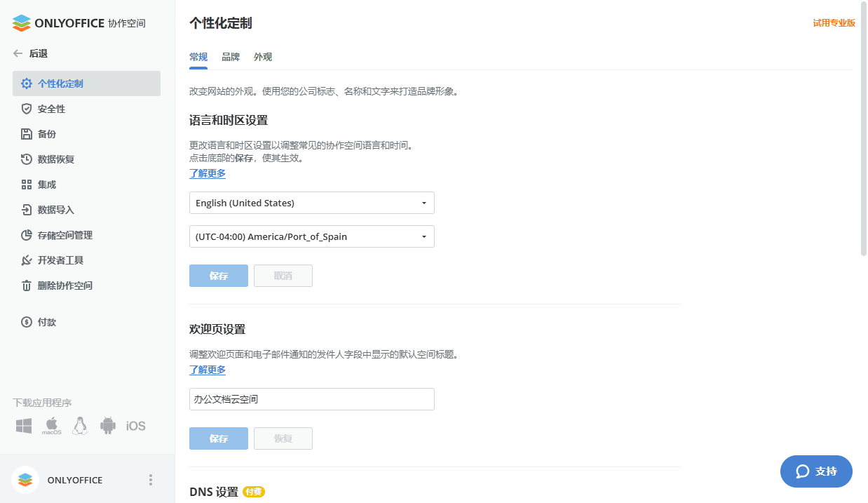Click the back arrow icon next to 后退
Screen dimensions: 868x503
(18, 53)
